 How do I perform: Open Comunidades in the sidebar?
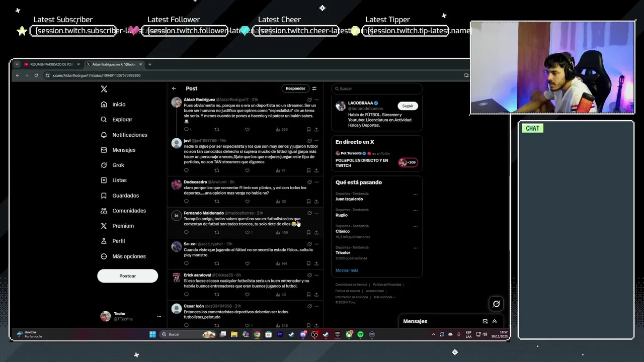(123, 211)
